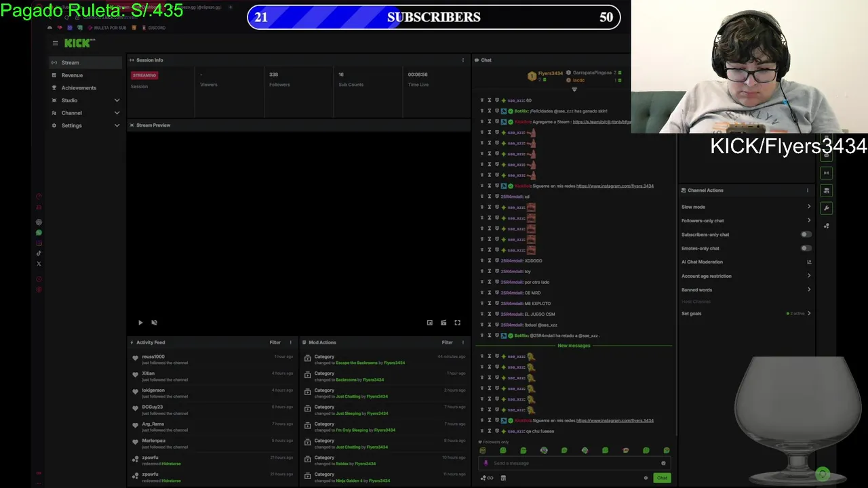Click the wrench tool icon in the right strip
The height and width of the screenshot is (488, 868).
827,208
